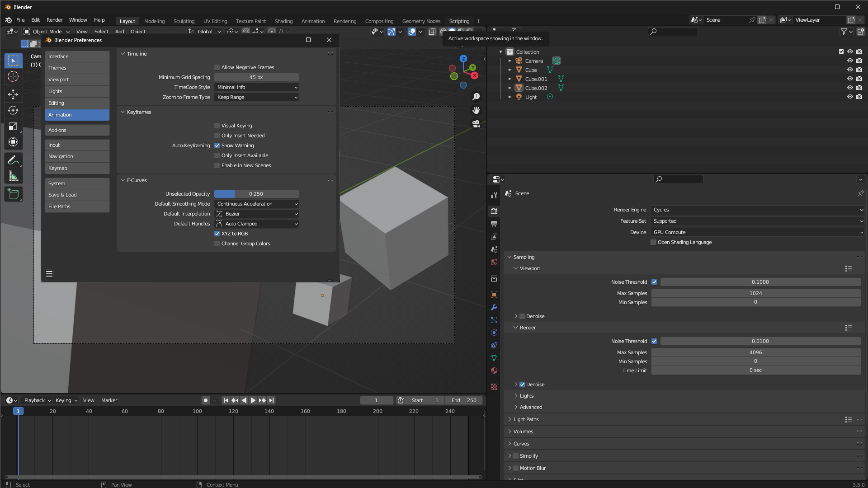Screen dimensions: 868x488
Task: Open the Material Properties tab
Action: (494, 370)
